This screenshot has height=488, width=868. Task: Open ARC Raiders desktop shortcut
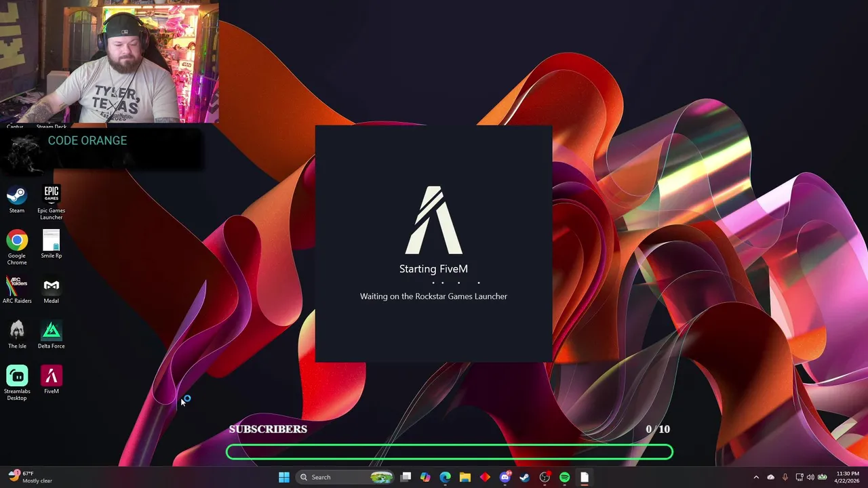(x=17, y=289)
